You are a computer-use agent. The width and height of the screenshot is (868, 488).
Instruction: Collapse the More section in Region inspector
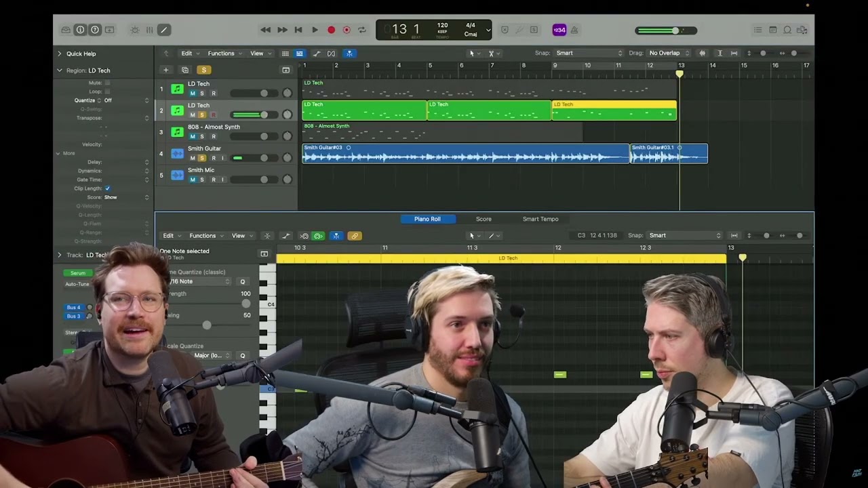58,153
